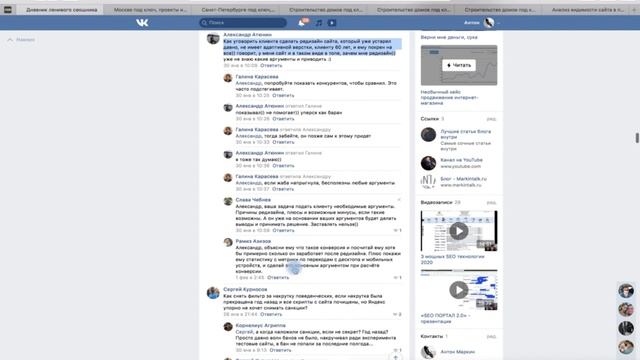640x360 pixels.
Task: Click the page vertical scrollbar thumb
Action: [637, 138]
